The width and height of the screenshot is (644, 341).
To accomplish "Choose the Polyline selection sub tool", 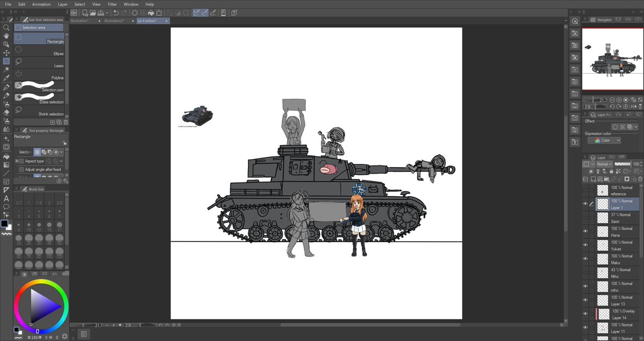I will [39, 75].
